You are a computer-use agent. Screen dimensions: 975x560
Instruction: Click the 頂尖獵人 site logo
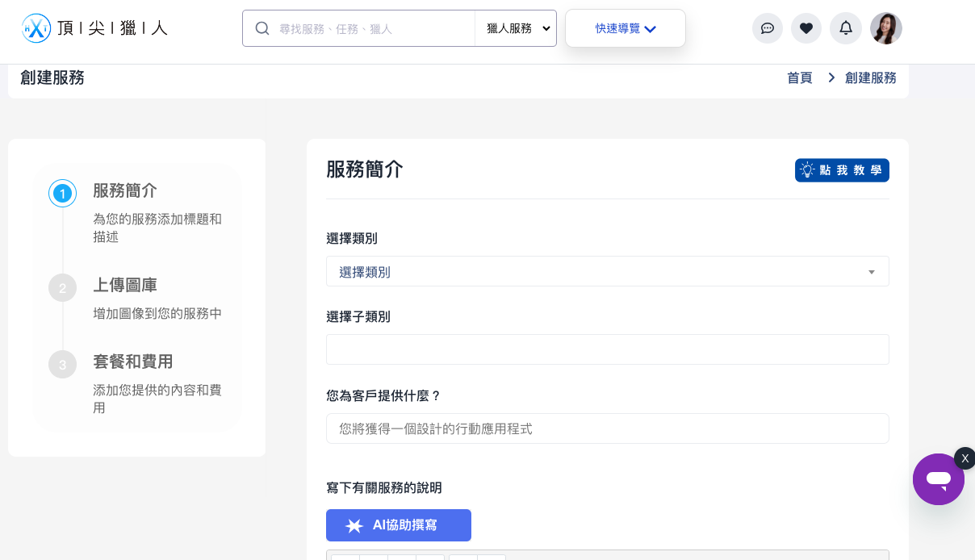[94, 28]
